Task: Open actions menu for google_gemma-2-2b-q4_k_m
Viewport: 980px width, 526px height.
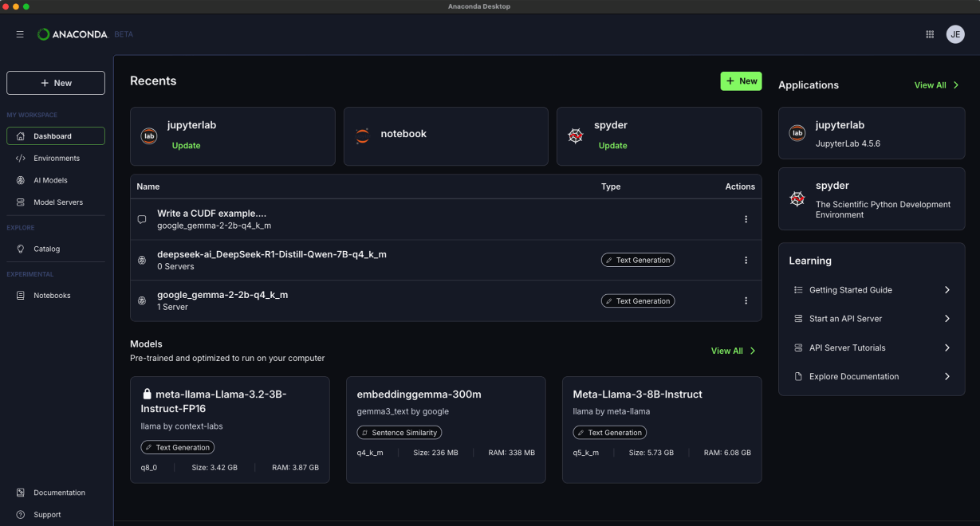Action: pyautogui.click(x=746, y=300)
